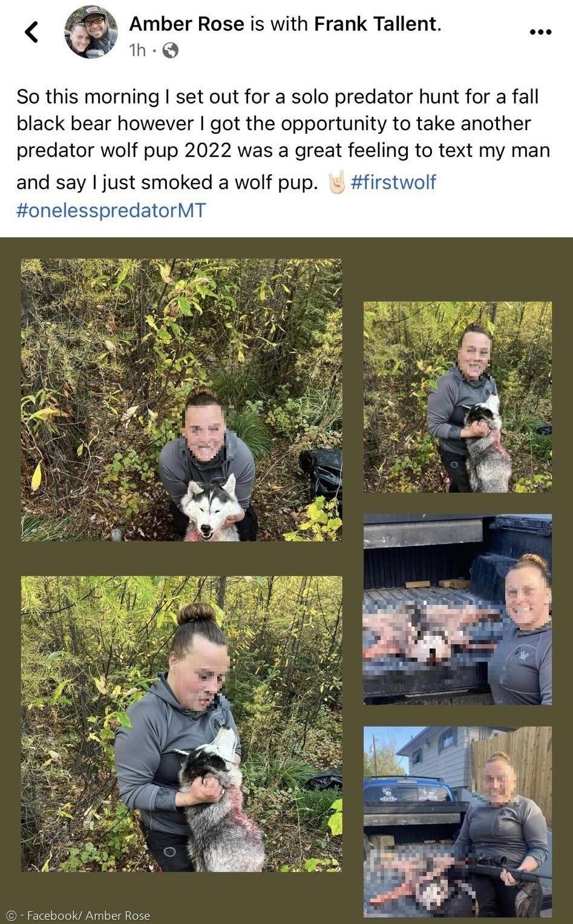Follow the #onelesspredatorMT hashtag
This screenshot has height=924, width=573.
click(x=111, y=211)
